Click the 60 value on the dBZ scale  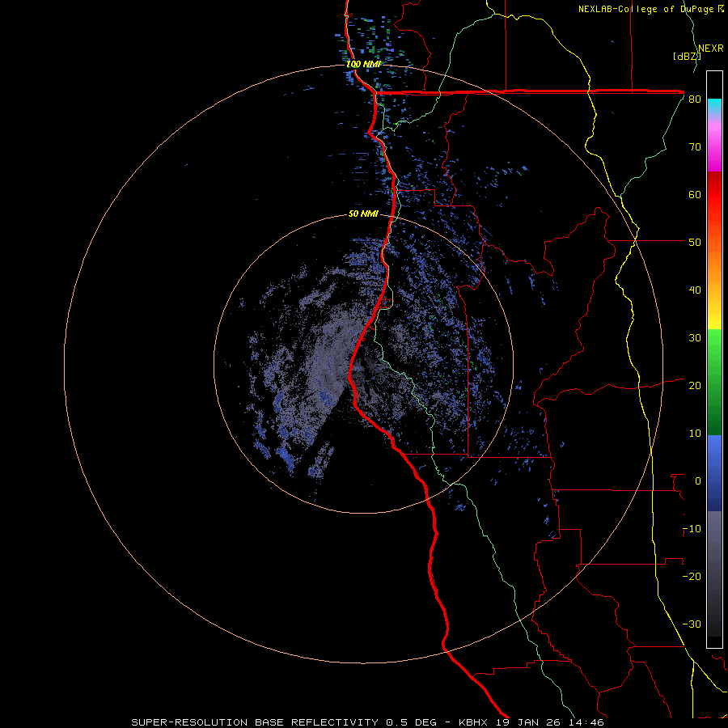click(695, 194)
